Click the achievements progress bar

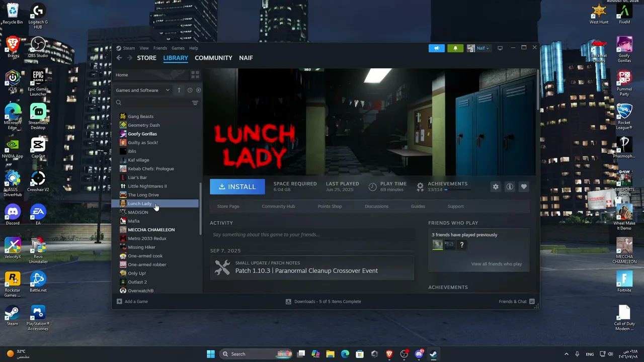click(457, 190)
